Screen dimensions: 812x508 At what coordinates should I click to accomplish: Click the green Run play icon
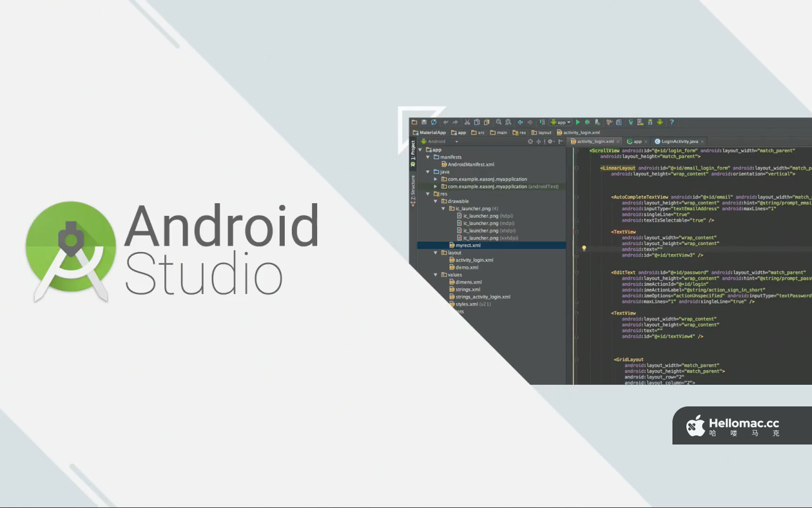(578, 123)
